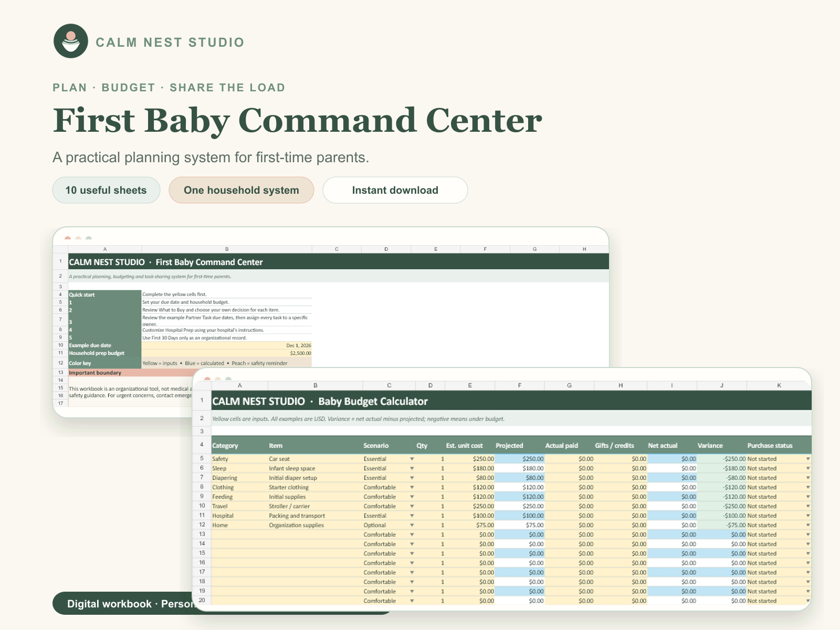The height and width of the screenshot is (630, 840).
Task: Click the 'Baby Budget Calculator' title bar cell
Action: [x=511, y=401]
